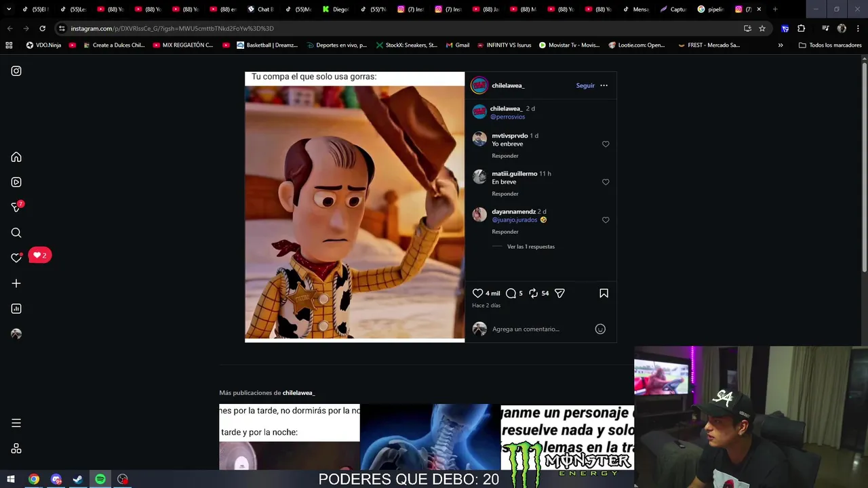This screenshot has width=868, height=488.
Task: Switch to the 'pipelin' tab
Action: click(x=711, y=9)
